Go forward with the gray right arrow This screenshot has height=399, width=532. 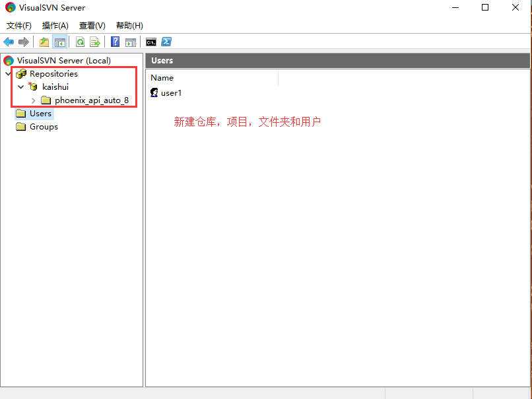coord(23,42)
